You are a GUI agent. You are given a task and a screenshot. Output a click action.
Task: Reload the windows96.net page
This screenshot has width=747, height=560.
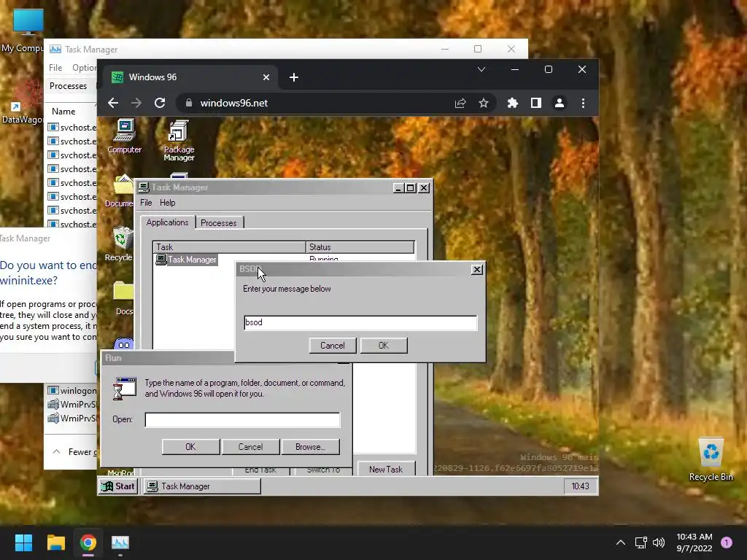point(160,103)
